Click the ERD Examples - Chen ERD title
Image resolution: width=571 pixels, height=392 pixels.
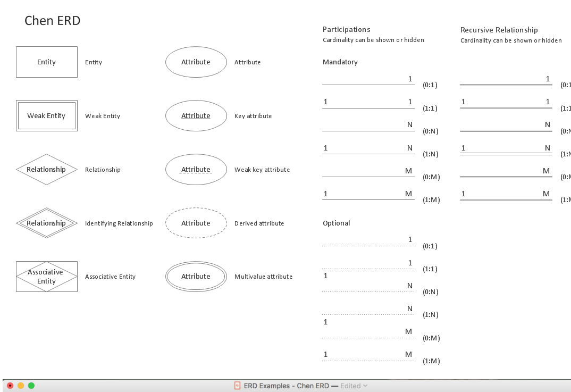(x=285, y=385)
